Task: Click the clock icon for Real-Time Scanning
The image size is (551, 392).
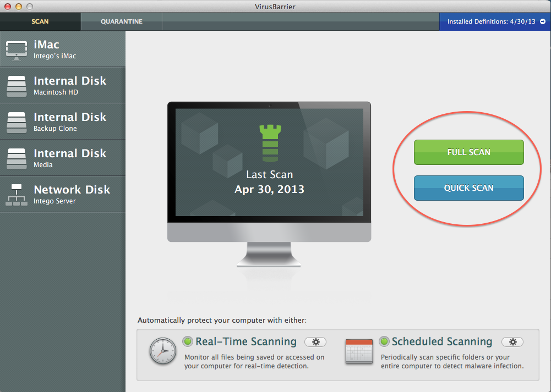Action: coord(163,351)
